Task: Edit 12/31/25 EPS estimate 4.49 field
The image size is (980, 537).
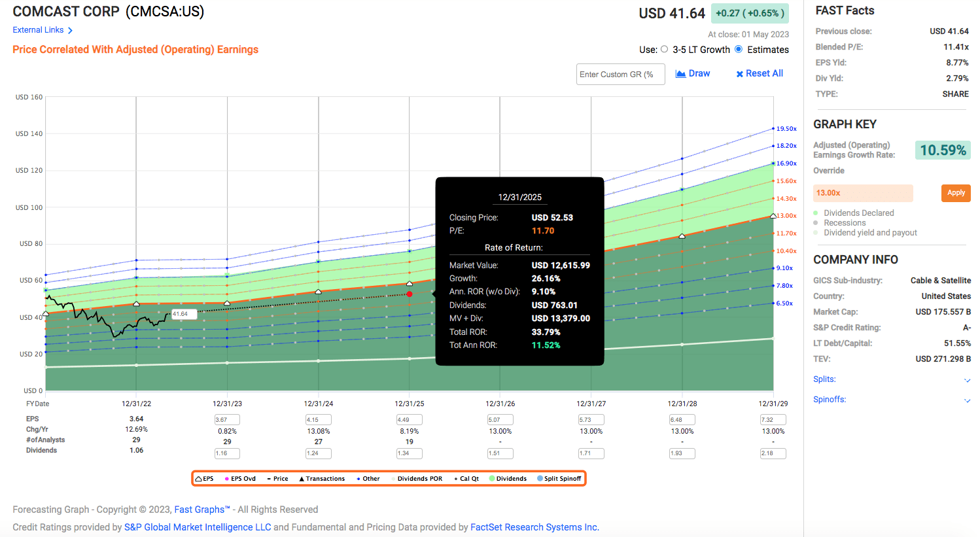Action: [x=409, y=420]
